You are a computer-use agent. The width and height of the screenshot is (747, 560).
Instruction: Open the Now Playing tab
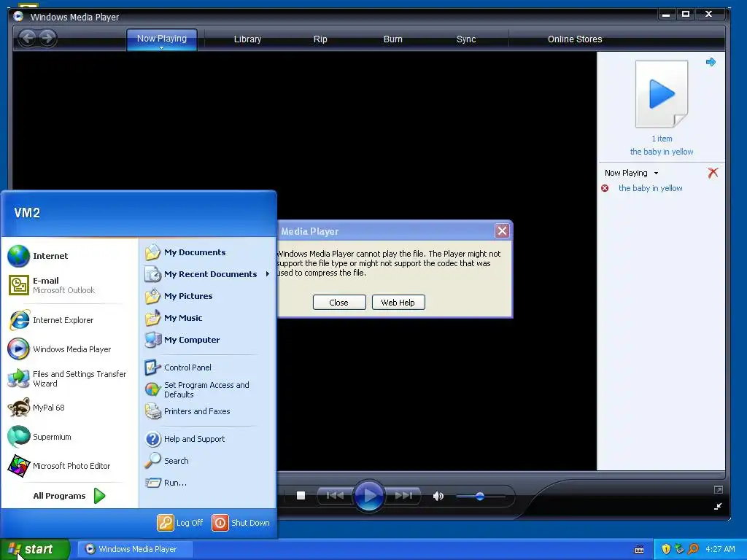162,39
